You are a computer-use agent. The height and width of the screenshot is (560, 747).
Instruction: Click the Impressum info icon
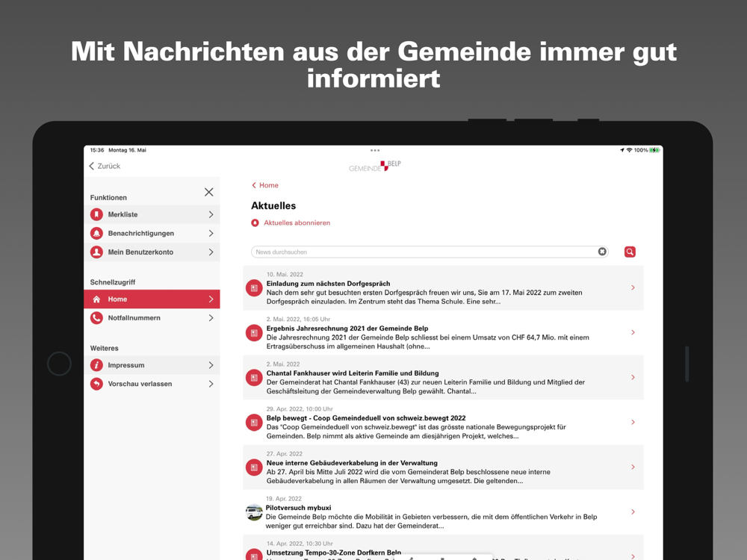[x=96, y=365]
